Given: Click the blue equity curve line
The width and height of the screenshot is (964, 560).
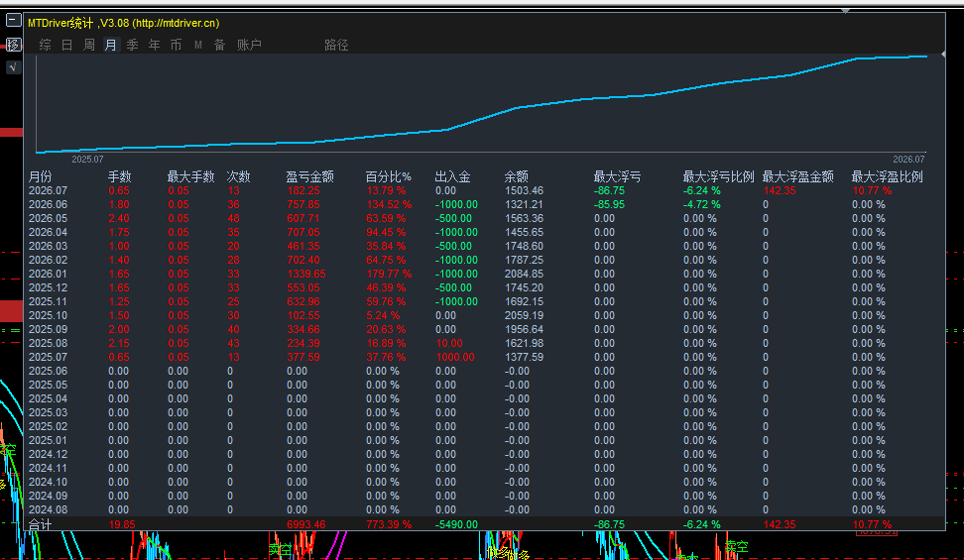Looking at the screenshot, I should pyautogui.click(x=482, y=119).
